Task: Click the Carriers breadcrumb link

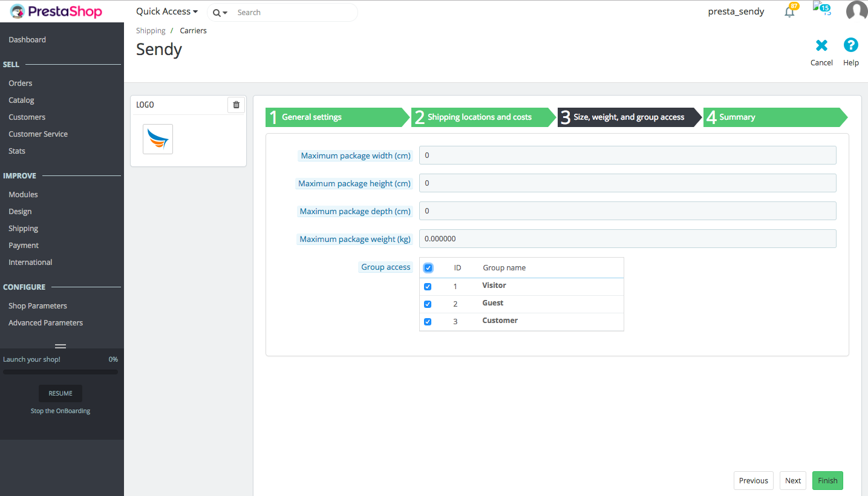Action: pos(193,30)
